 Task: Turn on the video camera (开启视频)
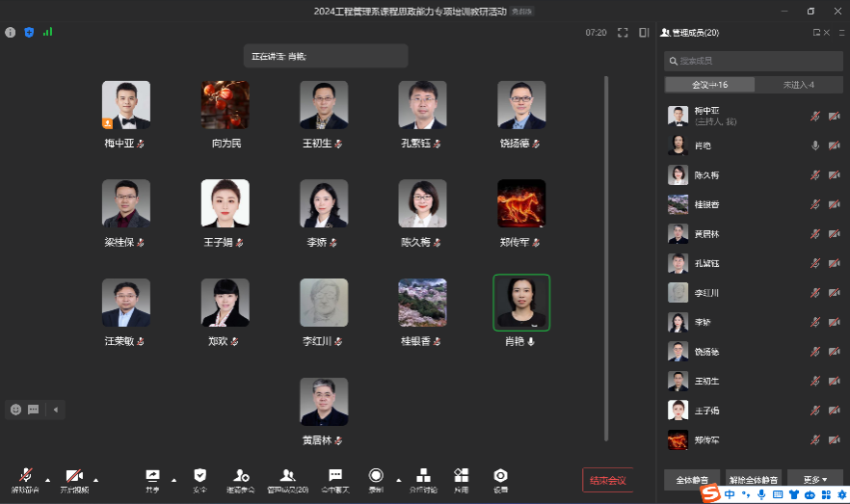(74, 480)
